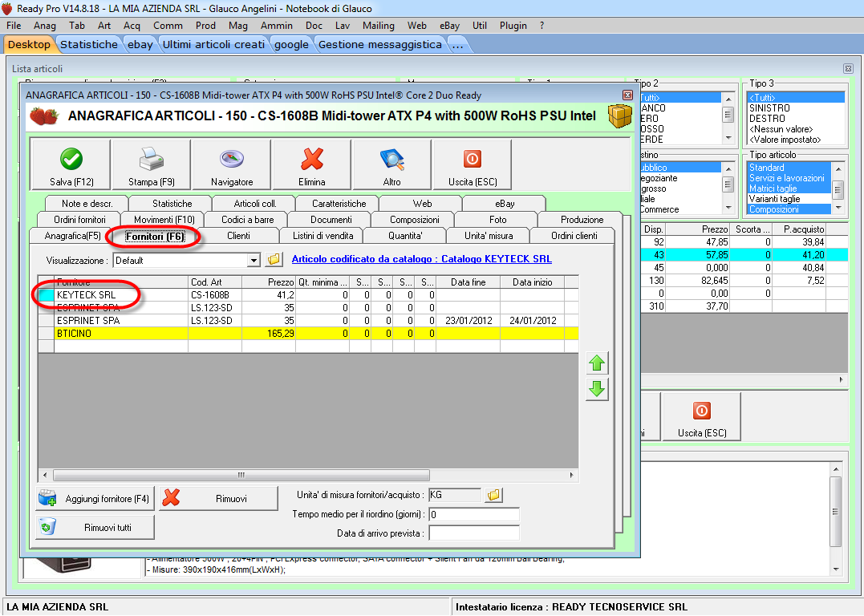Open folder icon next to unit KG field
Screen dimensions: 864x616
(493, 495)
